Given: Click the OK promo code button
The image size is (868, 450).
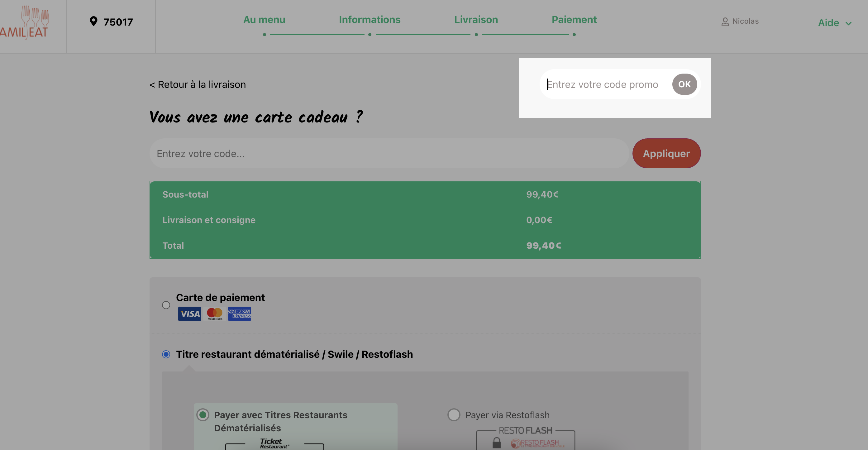Looking at the screenshot, I should point(684,84).
